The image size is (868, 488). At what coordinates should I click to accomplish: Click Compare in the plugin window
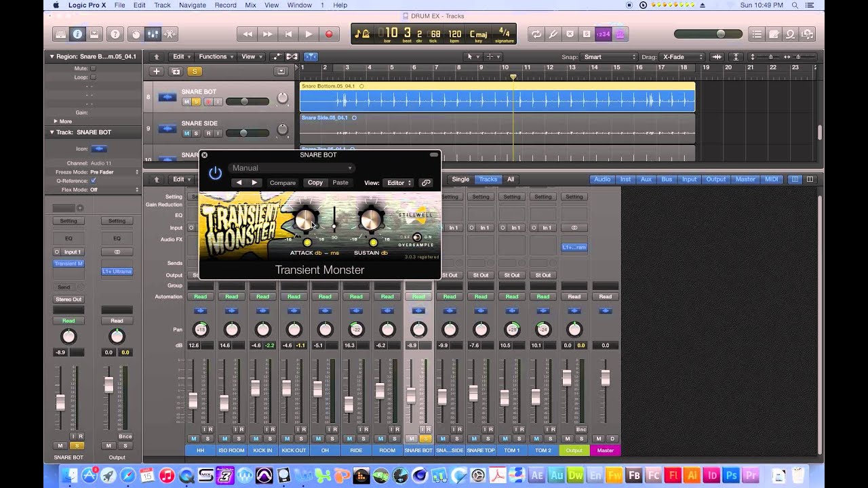coord(283,183)
